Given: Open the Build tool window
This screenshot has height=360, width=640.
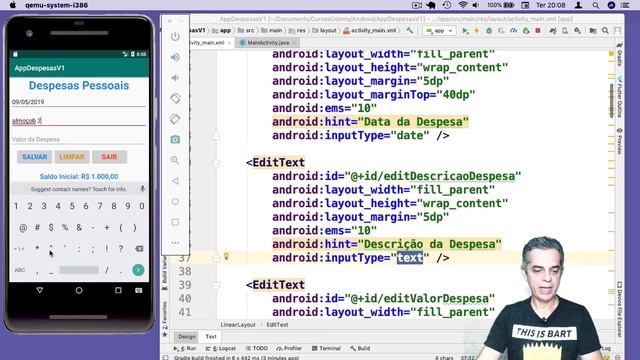Looking at the screenshot, I should 360,349.
